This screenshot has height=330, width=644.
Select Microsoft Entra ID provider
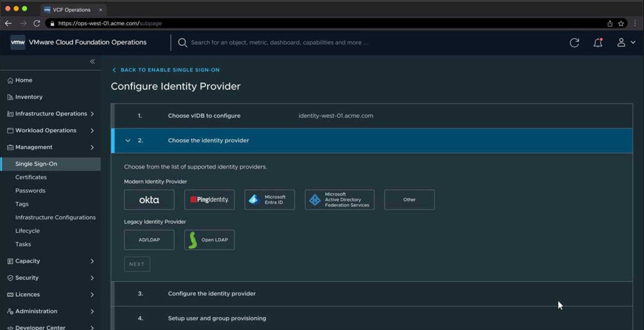269,199
